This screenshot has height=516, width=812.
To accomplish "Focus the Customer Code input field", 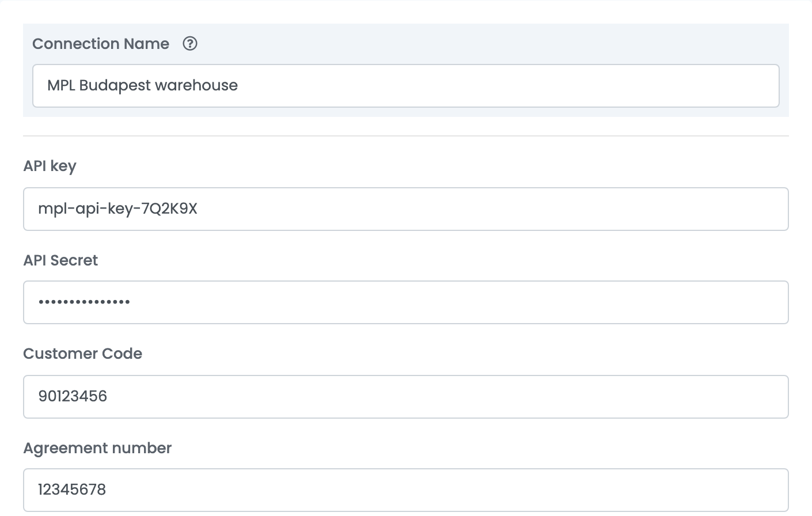I will click(x=406, y=397).
